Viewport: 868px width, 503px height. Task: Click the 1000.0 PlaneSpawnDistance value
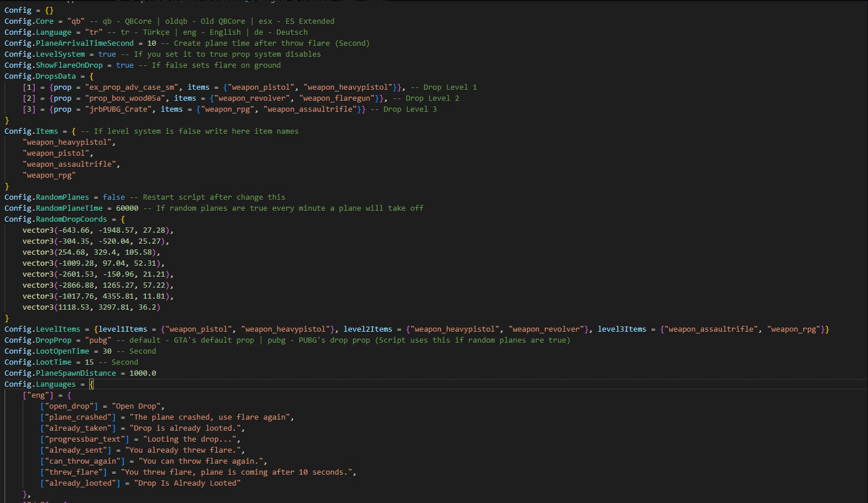[x=142, y=373]
